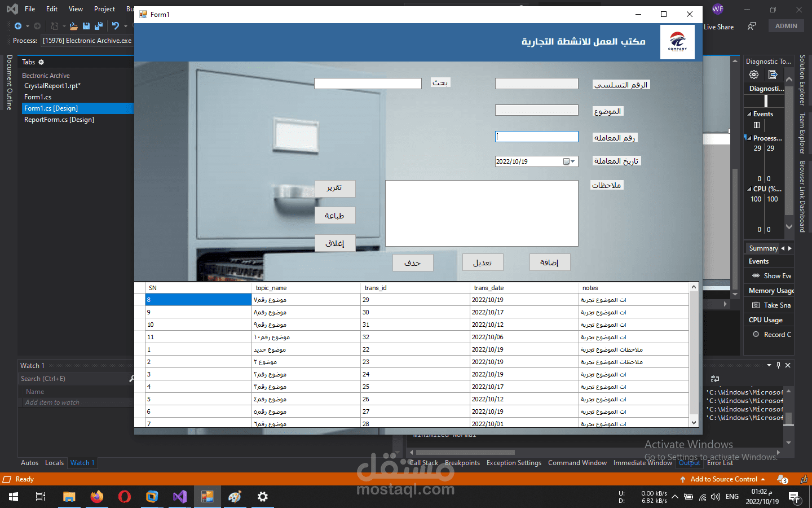Click the WF account avatar
The image size is (812, 508).
717,9
